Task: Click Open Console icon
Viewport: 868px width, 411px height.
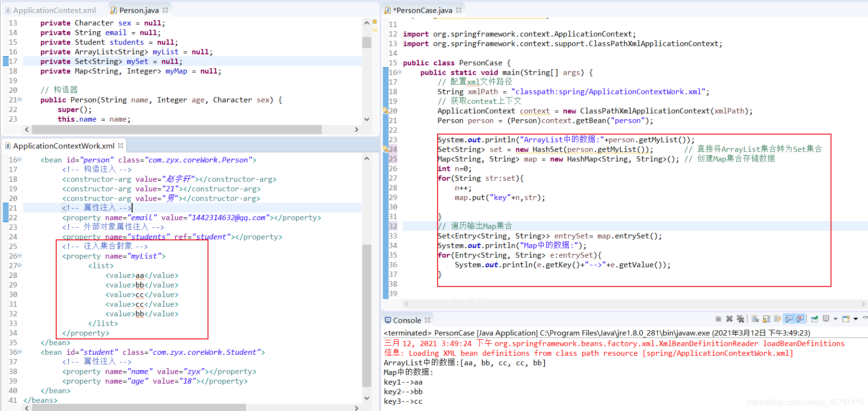Action: pos(846,319)
